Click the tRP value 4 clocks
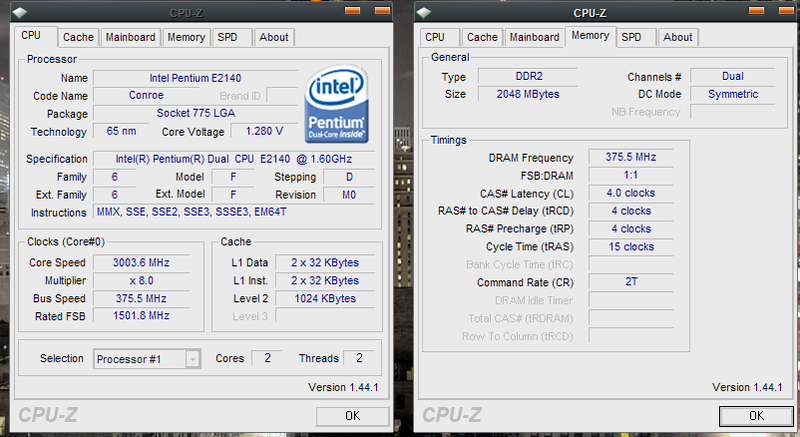 631,228
